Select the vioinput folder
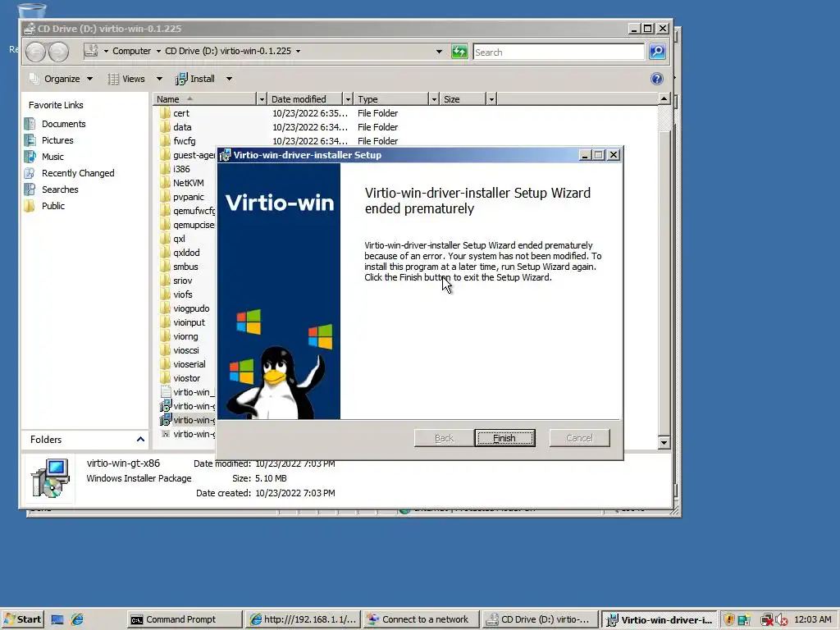 189,322
